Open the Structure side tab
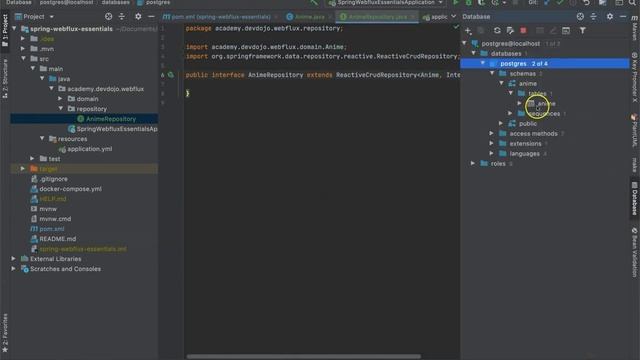The image size is (640, 360). tap(5, 78)
